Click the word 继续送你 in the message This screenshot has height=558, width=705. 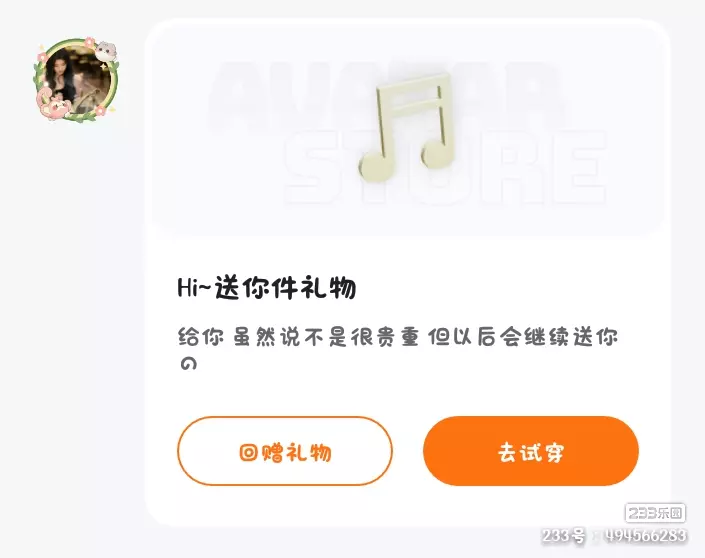[x=571, y=337]
